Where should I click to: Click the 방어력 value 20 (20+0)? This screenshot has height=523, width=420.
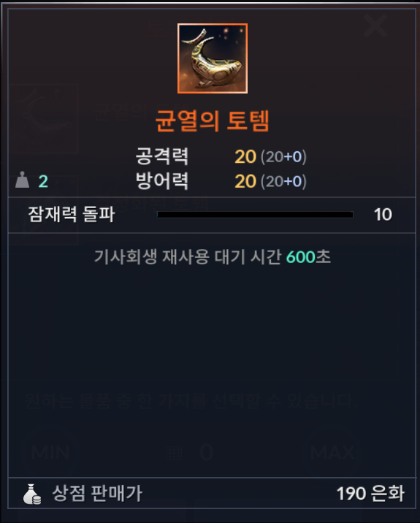coord(270,181)
